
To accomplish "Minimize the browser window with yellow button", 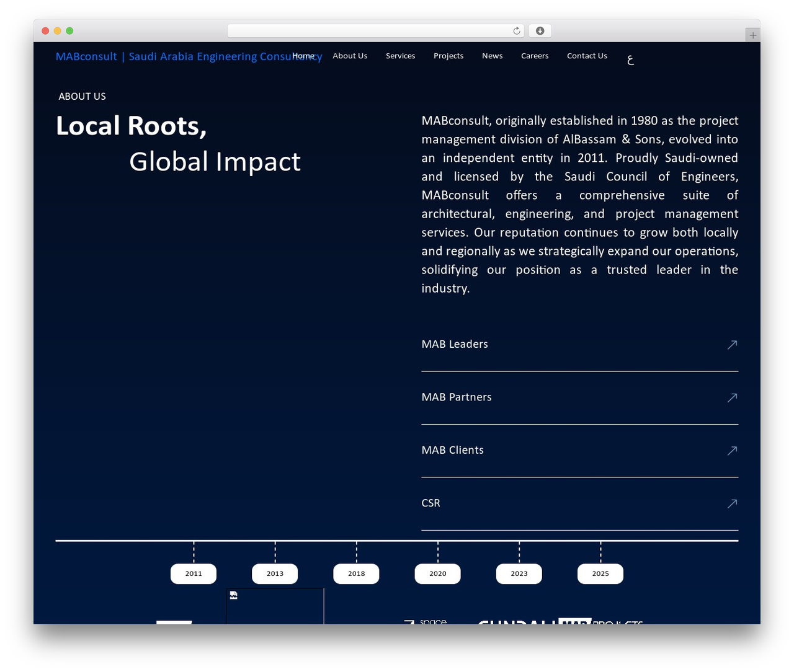I will coord(58,31).
